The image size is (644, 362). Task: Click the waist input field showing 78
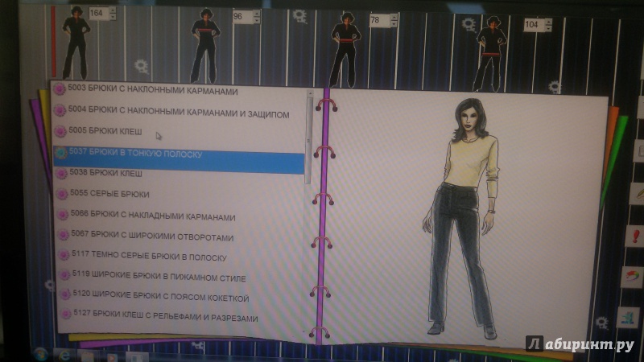coord(380,20)
